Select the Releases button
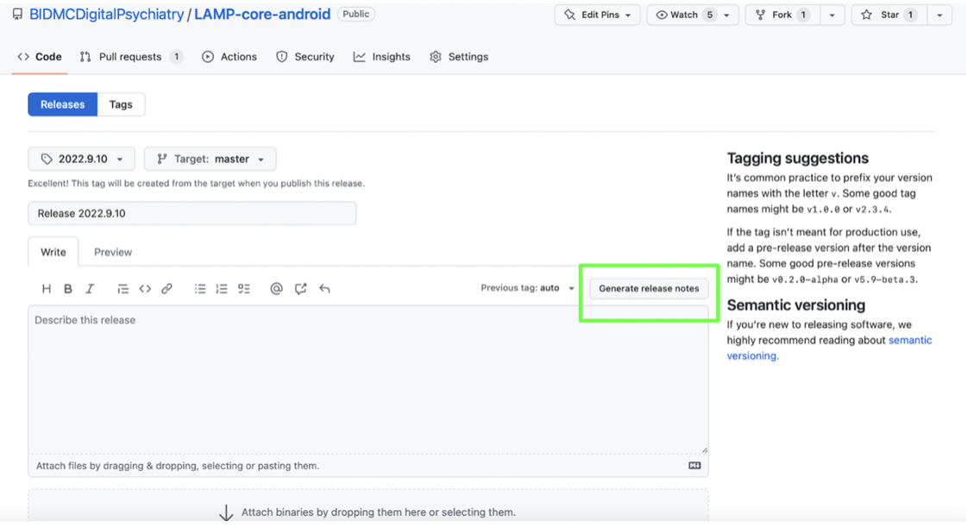The height and width of the screenshot is (528, 980). click(62, 104)
